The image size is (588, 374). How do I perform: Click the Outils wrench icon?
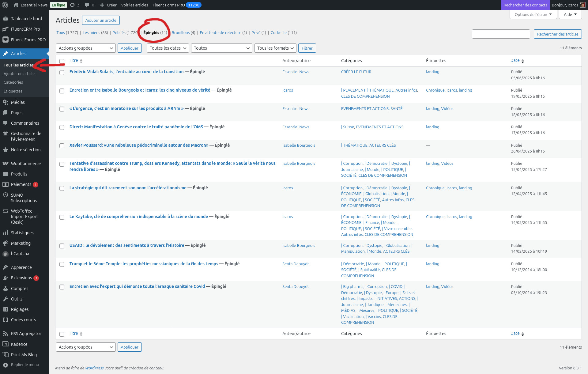pos(5,299)
